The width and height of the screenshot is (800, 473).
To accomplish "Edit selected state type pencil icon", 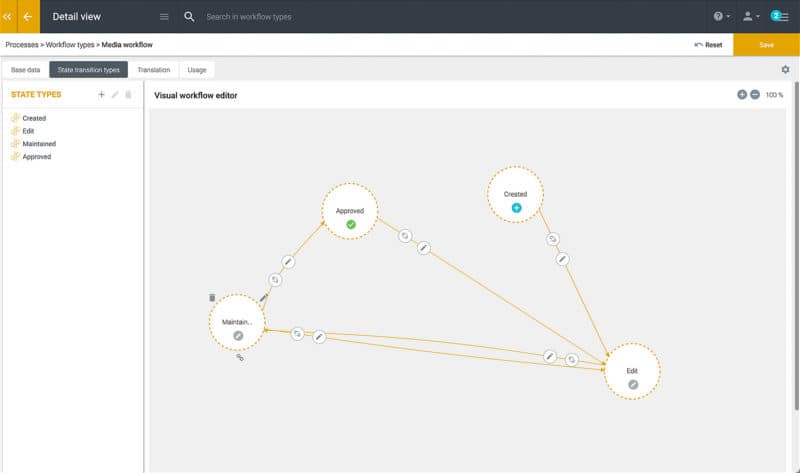I will pyautogui.click(x=115, y=94).
